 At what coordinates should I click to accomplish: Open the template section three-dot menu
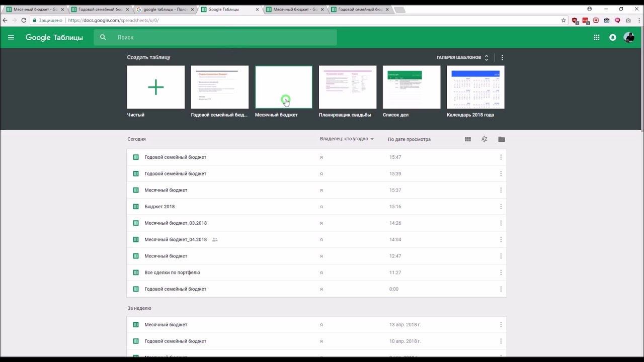point(502,58)
